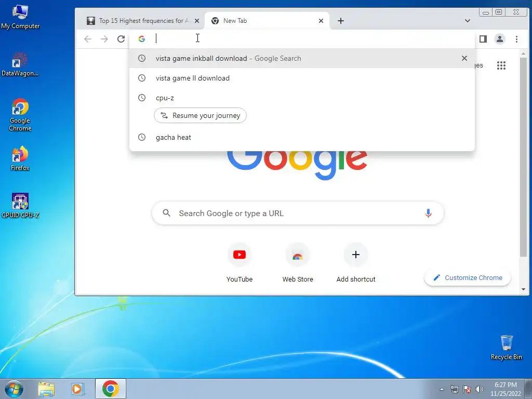Choose the cpu-z suggestion
532x399 pixels.
[302, 98]
